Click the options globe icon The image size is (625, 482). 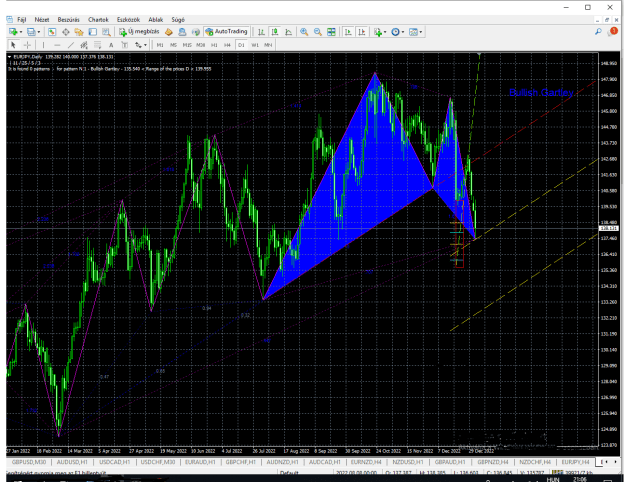195,32
